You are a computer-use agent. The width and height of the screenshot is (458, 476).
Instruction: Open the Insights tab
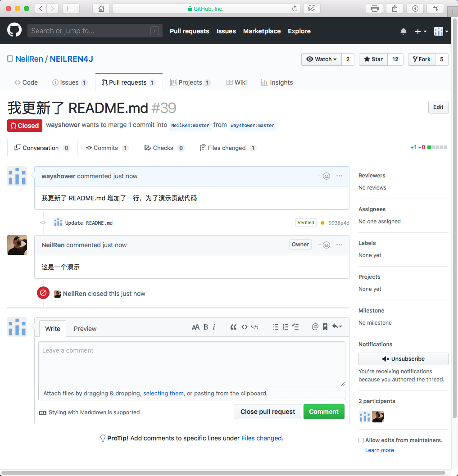point(277,82)
